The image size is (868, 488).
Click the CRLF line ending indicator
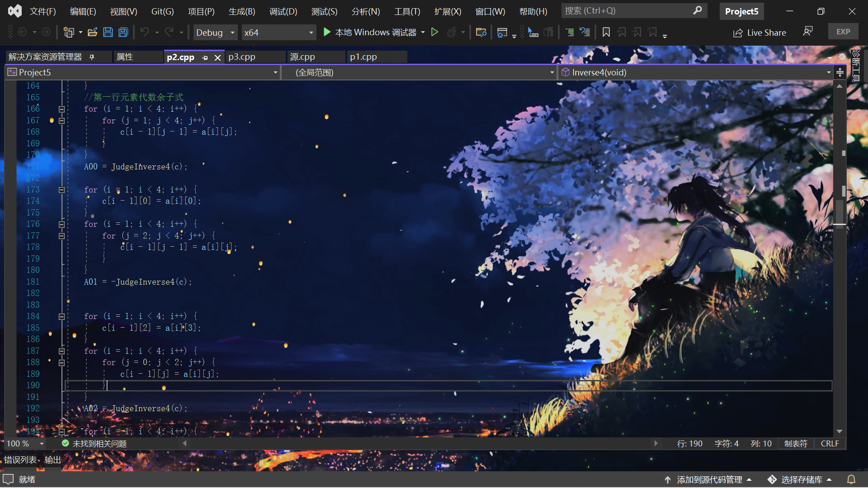click(830, 444)
